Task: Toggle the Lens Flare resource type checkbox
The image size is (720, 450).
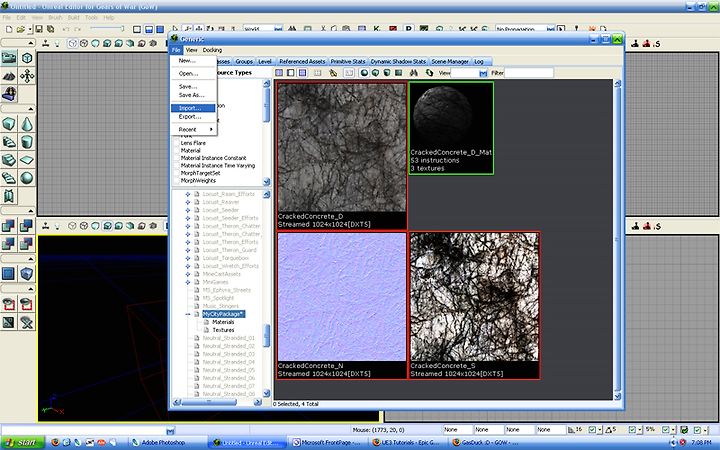Action: click(x=176, y=143)
